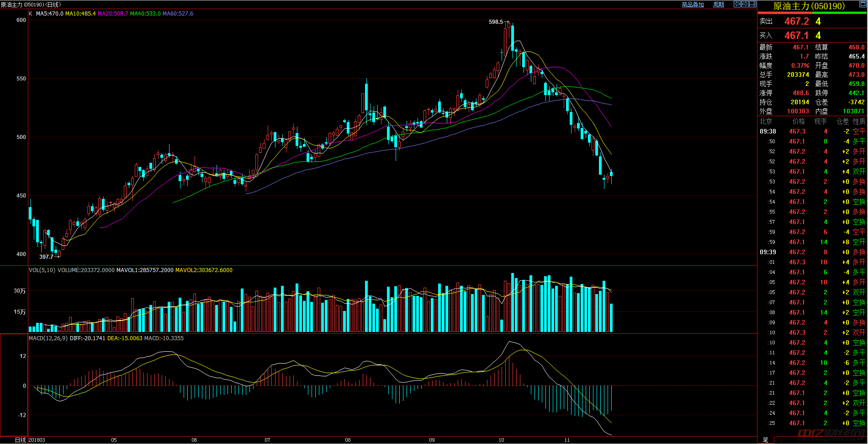Screen dimensions: 868x444
Task: Click the right arrow navigation icon
Action: (745, 4)
